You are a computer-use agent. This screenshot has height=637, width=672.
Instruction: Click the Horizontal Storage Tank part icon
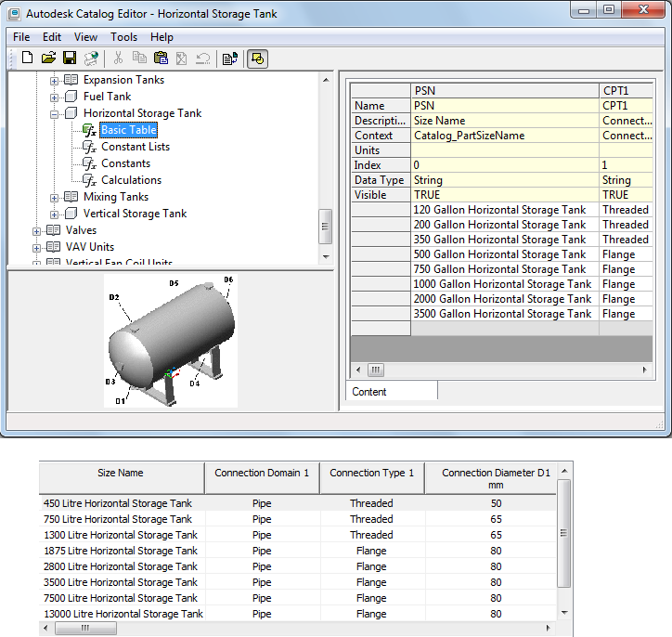71,113
